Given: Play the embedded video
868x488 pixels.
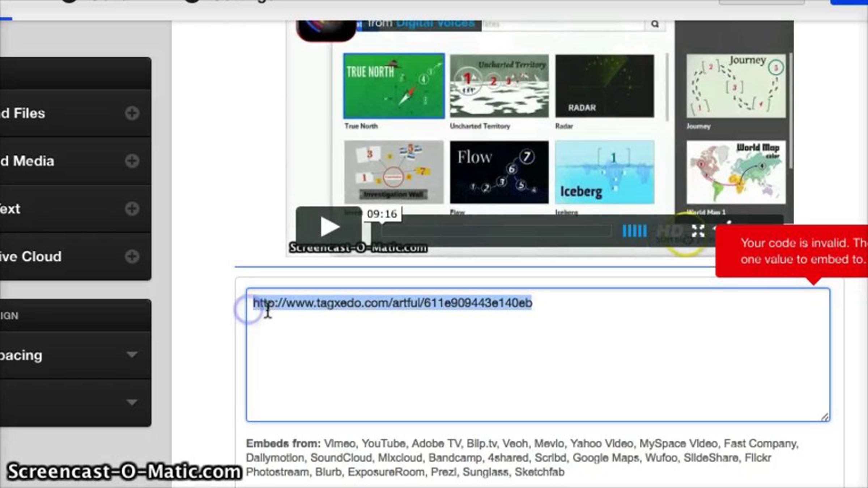Looking at the screenshot, I should pos(329,227).
